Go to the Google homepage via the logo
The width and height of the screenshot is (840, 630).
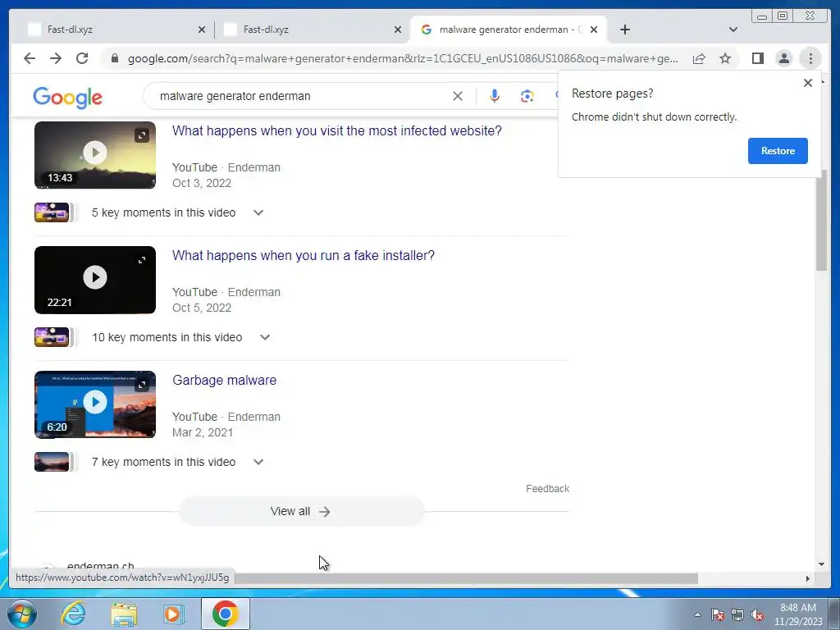point(67,98)
